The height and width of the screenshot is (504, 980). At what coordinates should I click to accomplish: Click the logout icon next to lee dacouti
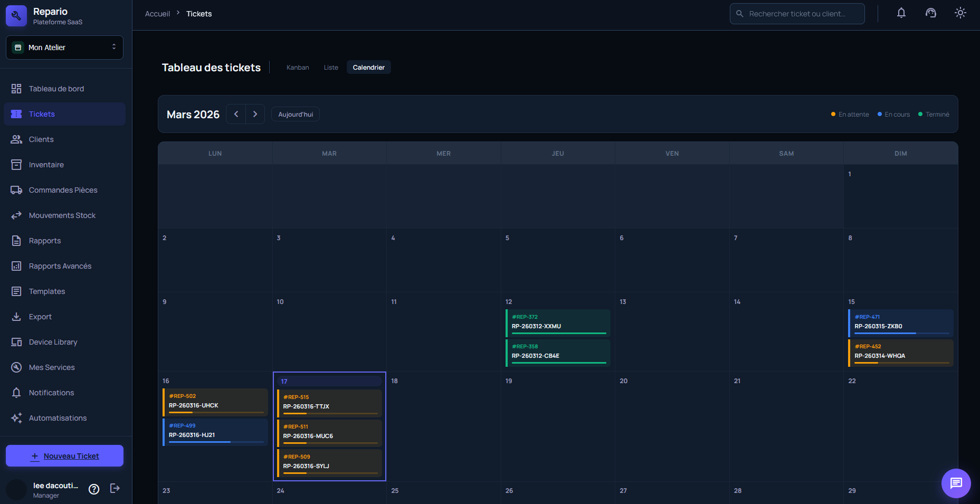point(115,489)
